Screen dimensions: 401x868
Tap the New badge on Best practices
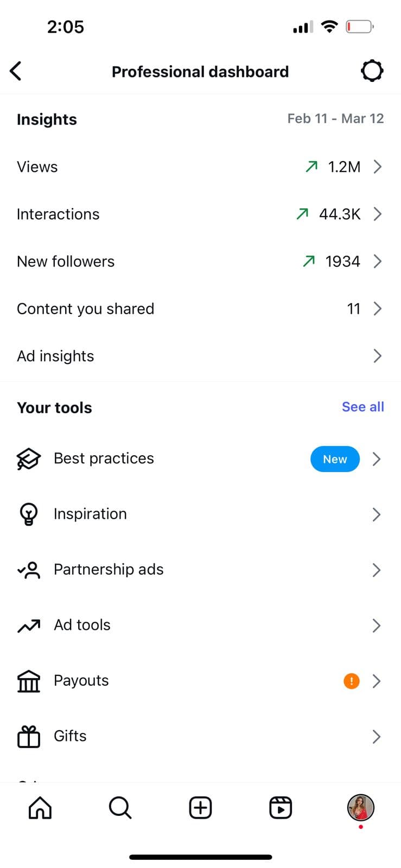335,459
